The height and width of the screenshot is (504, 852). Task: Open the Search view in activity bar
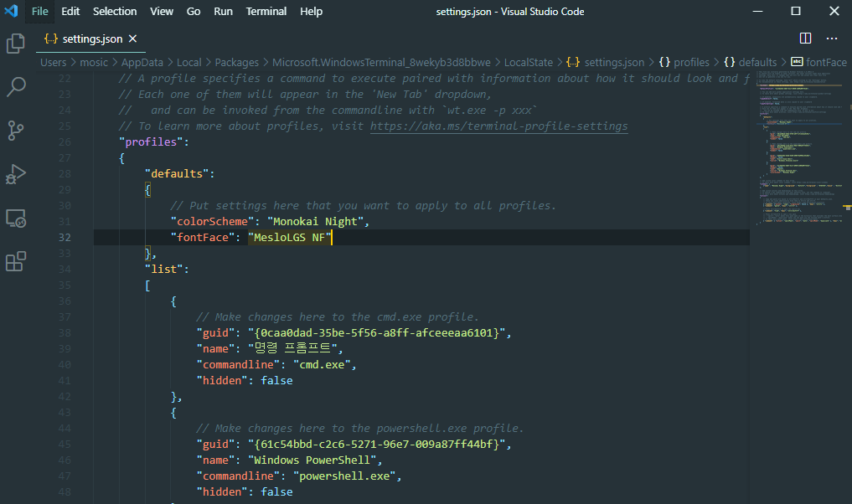[x=16, y=87]
